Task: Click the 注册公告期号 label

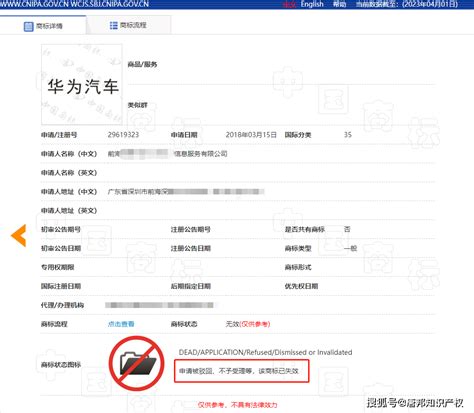Action: pyautogui.click(x=191, y=229)
